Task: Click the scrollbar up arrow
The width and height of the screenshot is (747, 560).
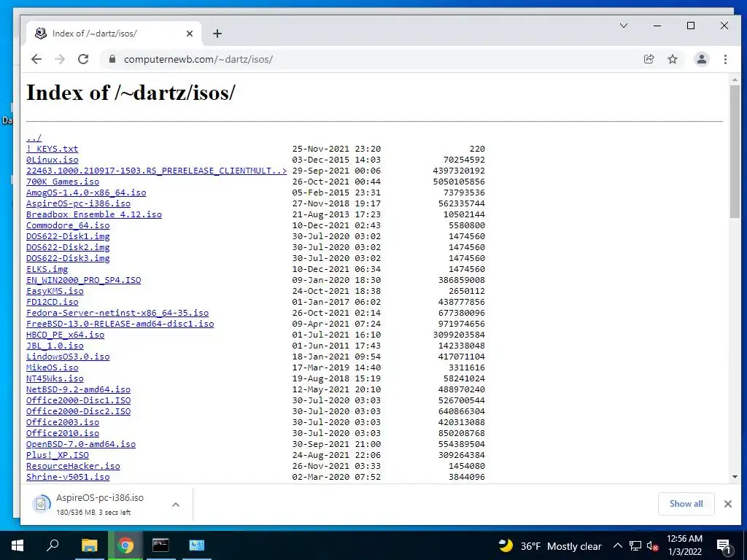Action: pyautogui.click(x=735, y=80)
